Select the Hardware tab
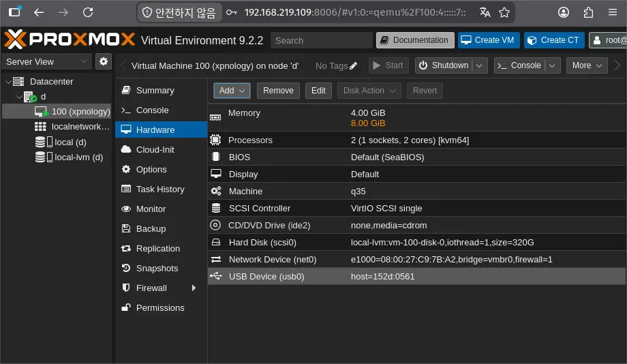The image size is (627, 364). [161, 130]
